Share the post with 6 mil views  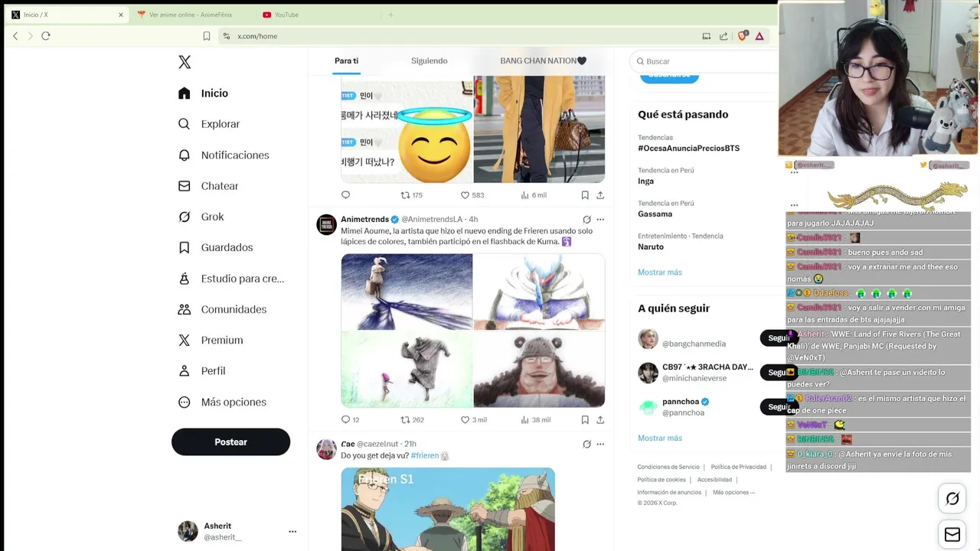(x=600, y=195)
